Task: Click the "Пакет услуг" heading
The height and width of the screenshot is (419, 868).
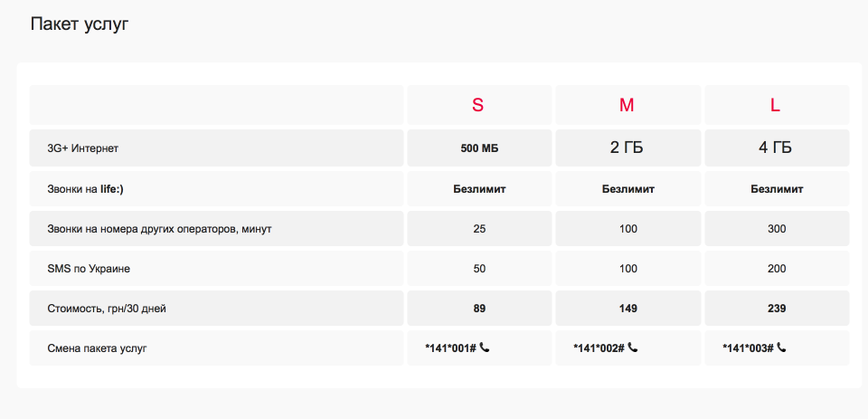Action: click(x=80, y=24)
